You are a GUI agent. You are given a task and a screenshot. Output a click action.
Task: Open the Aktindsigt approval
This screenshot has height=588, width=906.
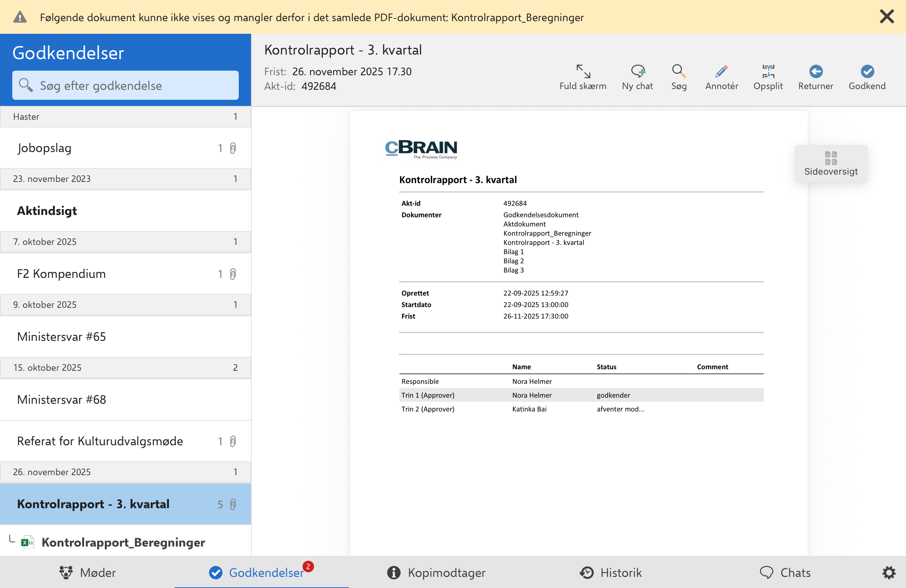[125, 211]
